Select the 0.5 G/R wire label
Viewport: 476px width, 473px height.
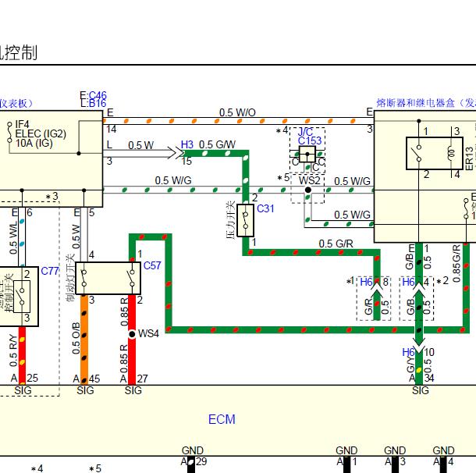point(336,244)
